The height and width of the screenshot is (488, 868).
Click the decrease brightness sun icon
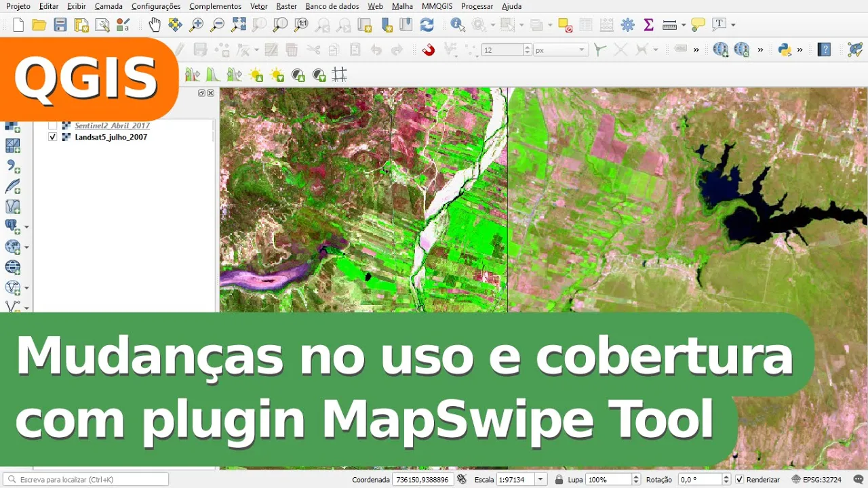tap(277, 75)
